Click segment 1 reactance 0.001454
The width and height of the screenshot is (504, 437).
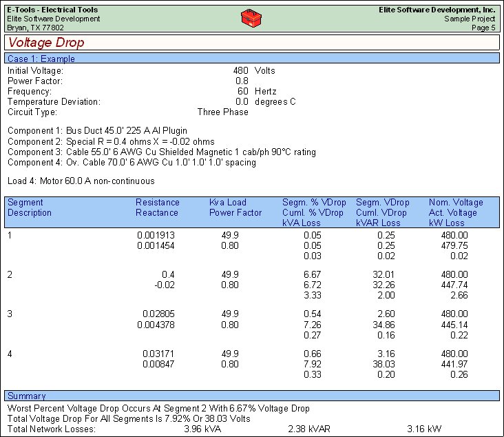tap(156, 245)
